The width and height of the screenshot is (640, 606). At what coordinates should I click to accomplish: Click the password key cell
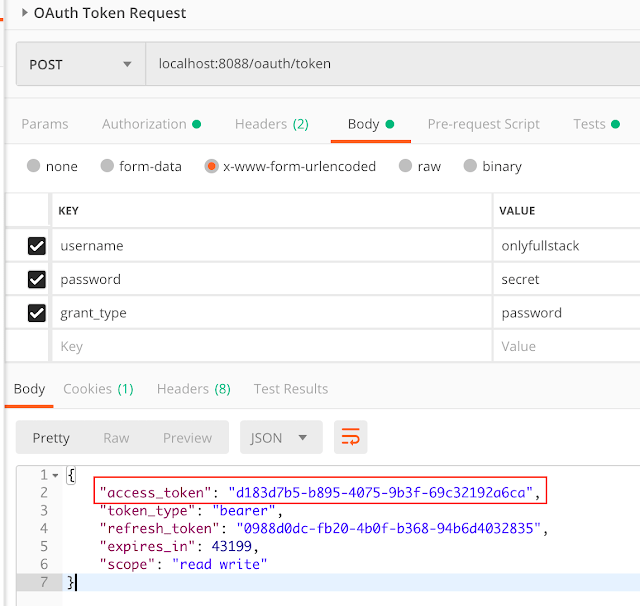(272, 280)
